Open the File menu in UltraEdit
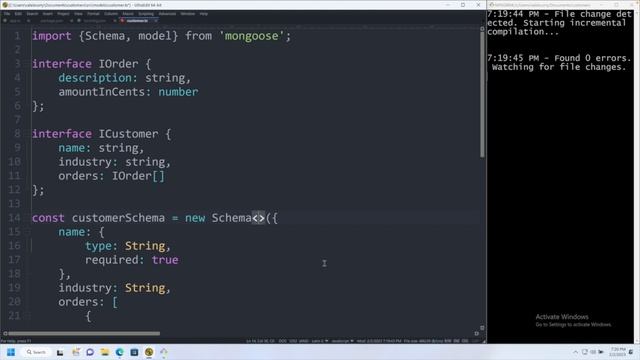 (x=7, y=14)
